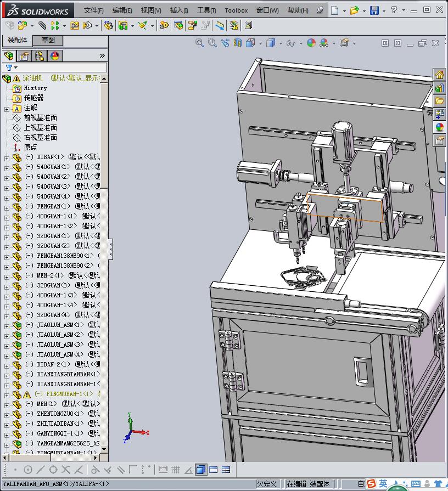
Task: Click feature tree scroll up arrow
Action: (104, 78)
